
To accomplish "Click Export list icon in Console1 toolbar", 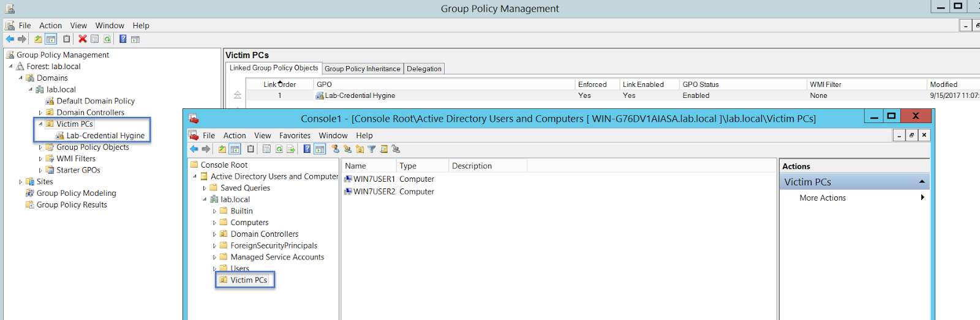I will pos(291,149).
